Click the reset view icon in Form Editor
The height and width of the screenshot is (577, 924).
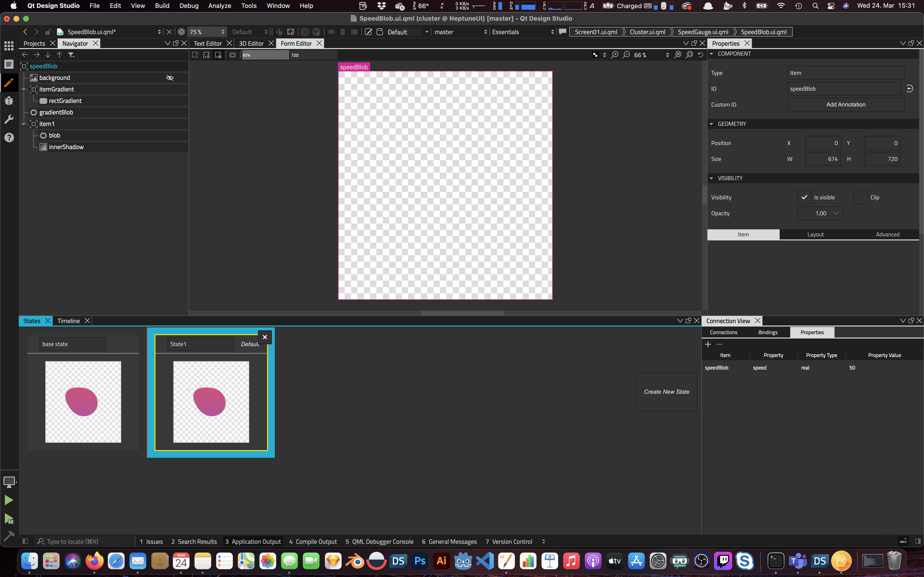click(700, 55)
